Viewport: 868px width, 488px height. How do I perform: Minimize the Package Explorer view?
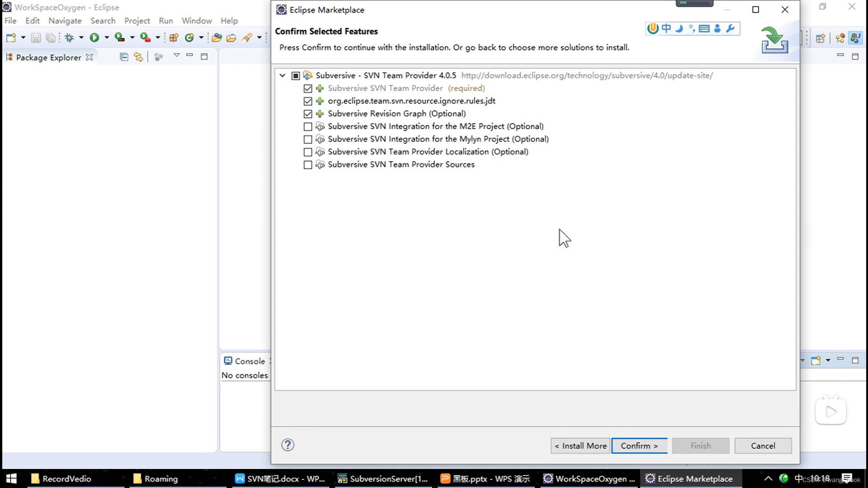tap(190, 56)
